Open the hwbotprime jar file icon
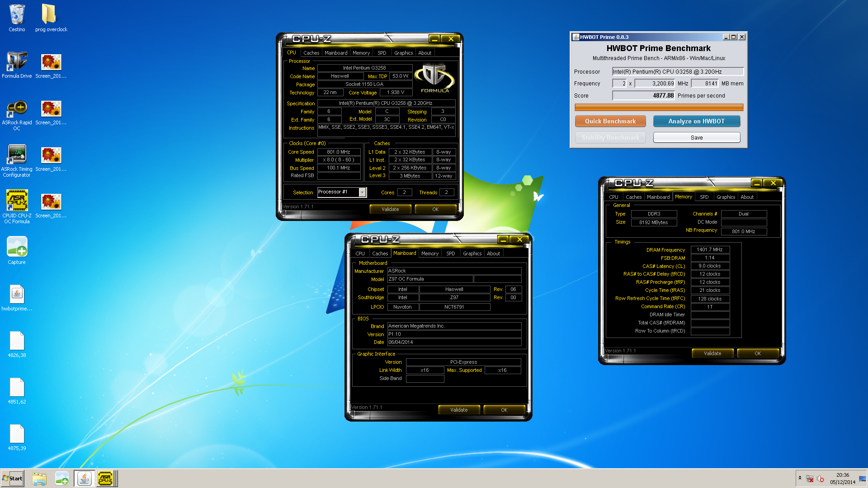The height and width of the screenshot is (488, 868). (x=17, y=297)
